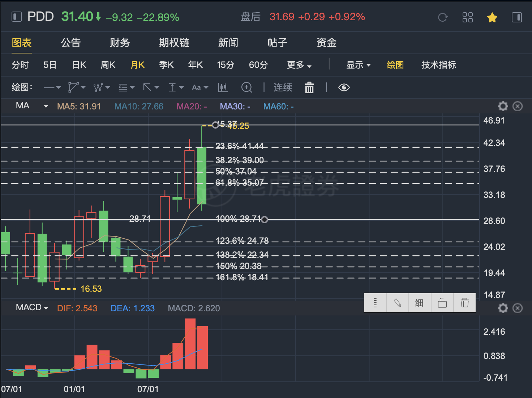The height and width of the screenshot is (398, 532).
Task: Click the 16.53 low price marker
Action: pyautogui.click(x=91, y=289)
